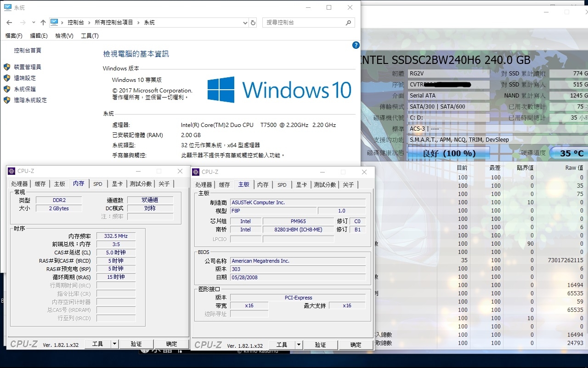588x368 pixels.
Task: Click 验证 button in right CPU-Z
Action: coord(321,345)
